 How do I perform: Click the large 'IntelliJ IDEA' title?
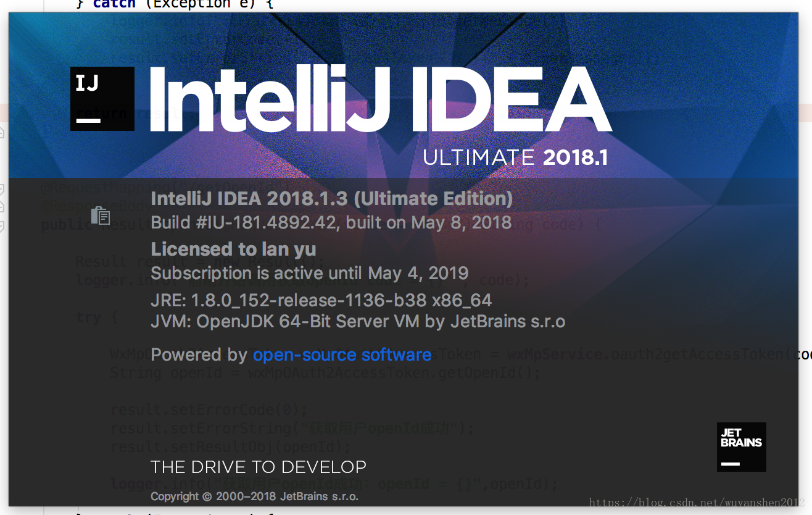(x=381, y=99)
